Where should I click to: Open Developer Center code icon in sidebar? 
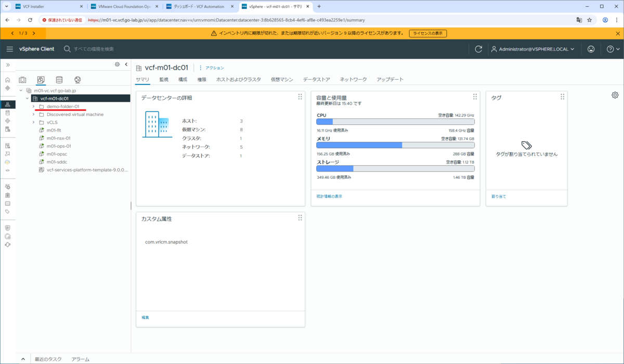pos(8,170)
